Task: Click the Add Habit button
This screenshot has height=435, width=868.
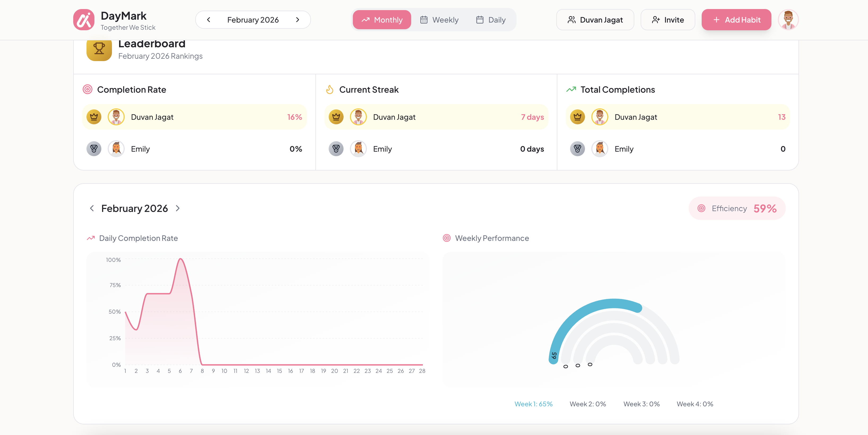Action: click(736, 20)
